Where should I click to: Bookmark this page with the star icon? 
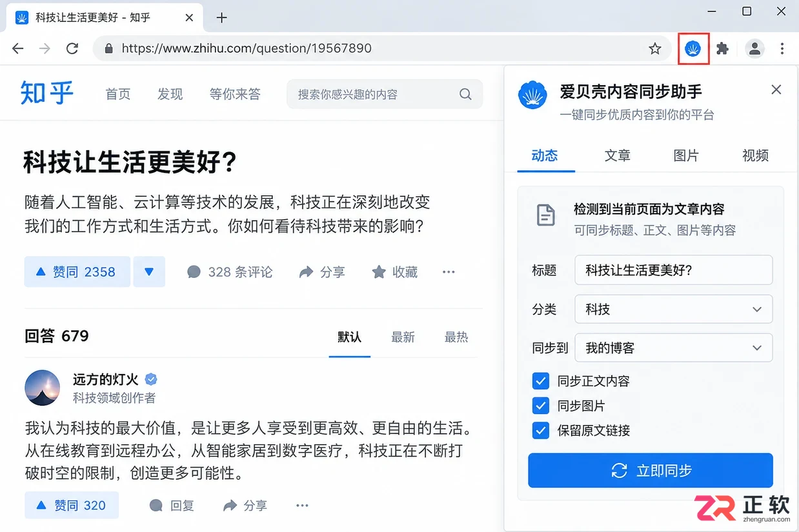(655, 48)
